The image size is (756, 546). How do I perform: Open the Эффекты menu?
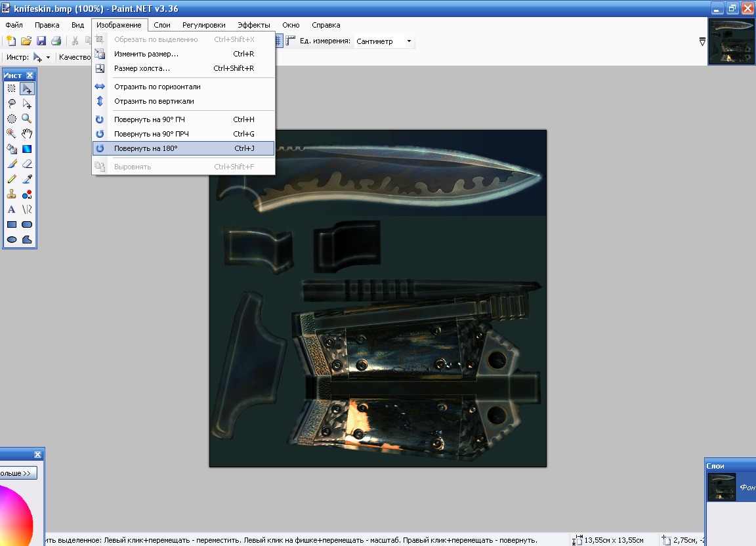253,25
